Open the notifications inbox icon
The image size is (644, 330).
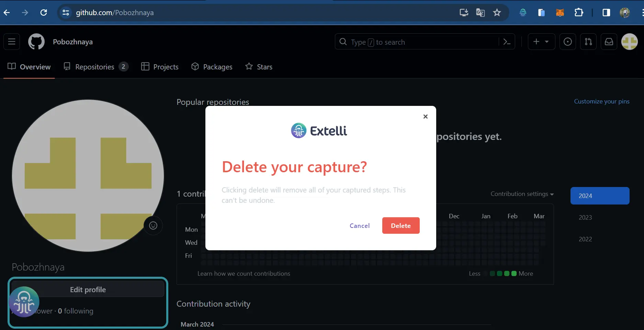click(609, 42)
